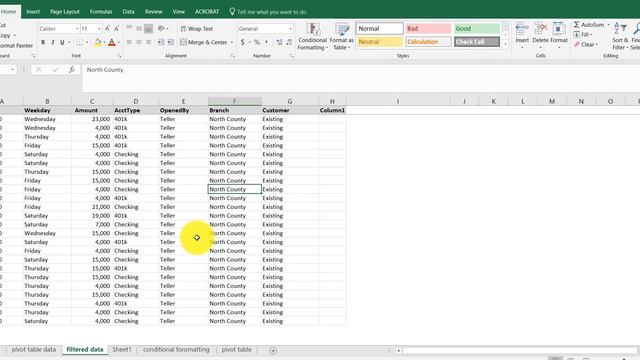Toggle bold formatting
Image resolution: width=640 pixels, height=360 pixels.
tap(43, 42)
